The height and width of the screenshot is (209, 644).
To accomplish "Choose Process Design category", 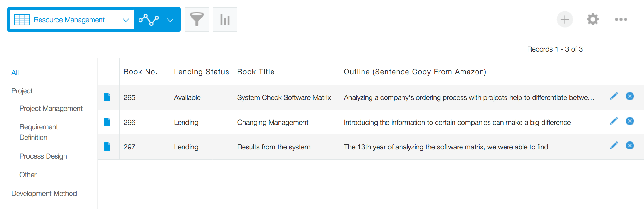I will [43, 156].
